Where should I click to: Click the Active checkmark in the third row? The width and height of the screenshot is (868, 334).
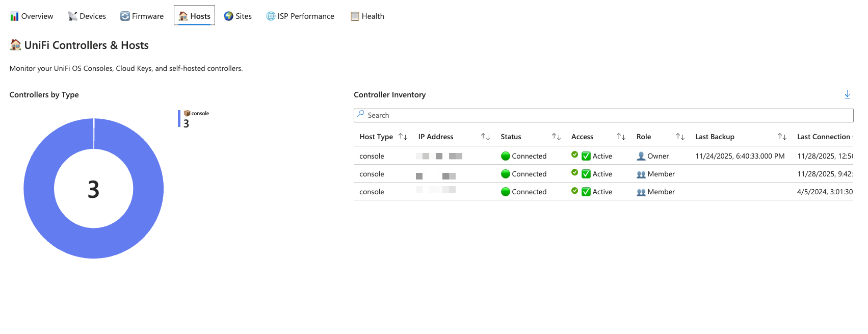coord(586,192)
